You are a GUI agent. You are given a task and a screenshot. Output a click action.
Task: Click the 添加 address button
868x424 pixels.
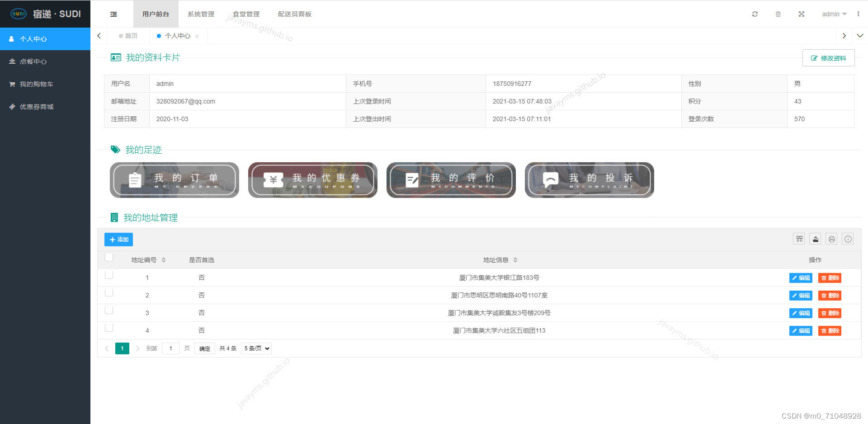[119, 240]
